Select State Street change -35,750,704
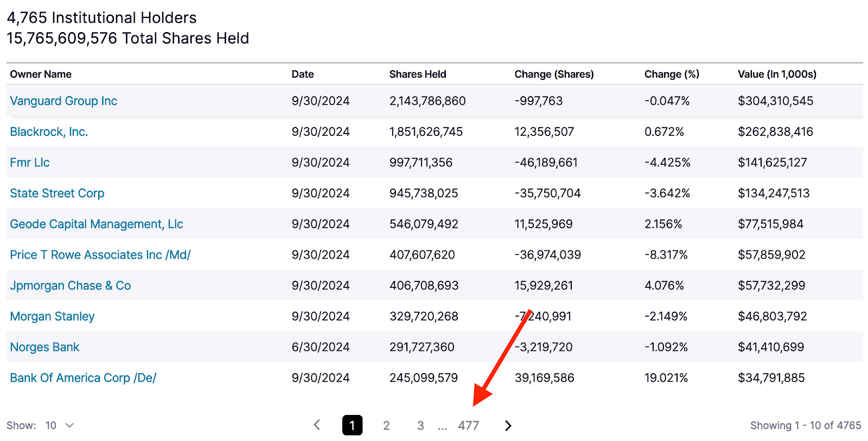 [547, 193]
